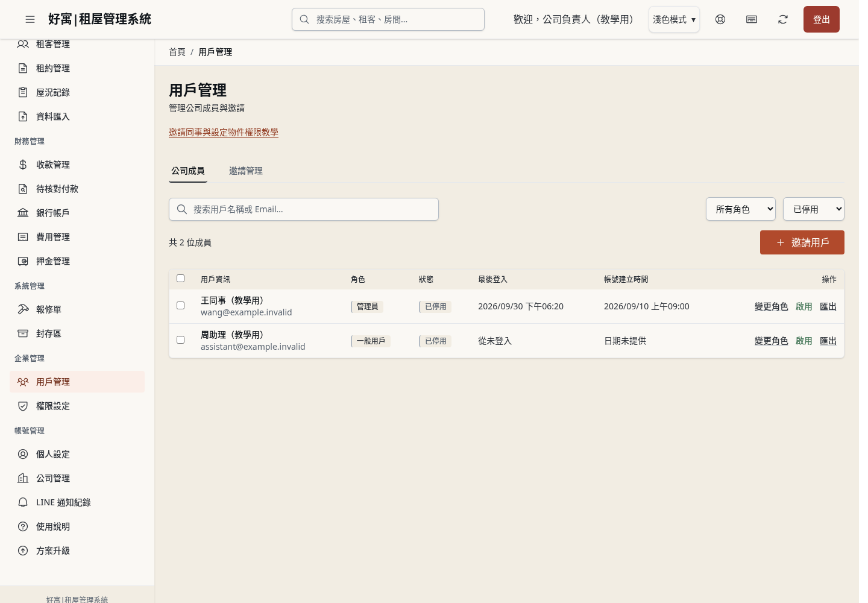This screenshot has width=868, height=603.
Task: Open the keyboard shortcuts icon in header
Action: 752,19
